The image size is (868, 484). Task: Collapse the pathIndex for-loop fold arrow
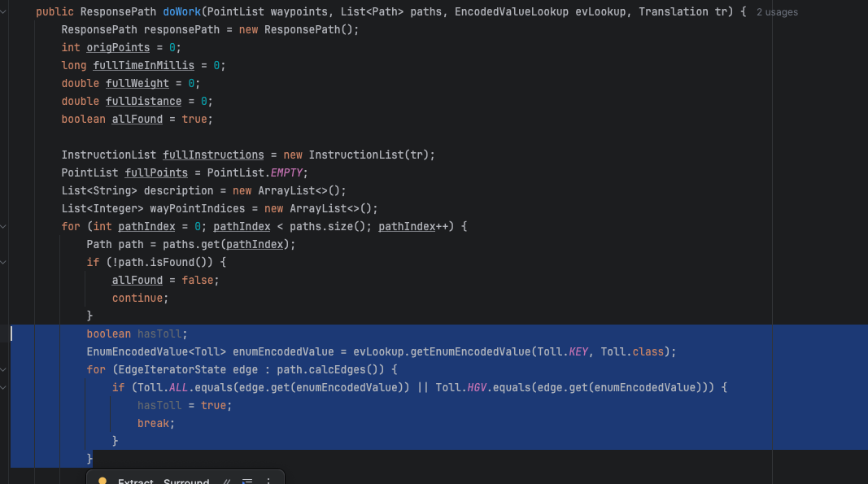pos(3,226)
